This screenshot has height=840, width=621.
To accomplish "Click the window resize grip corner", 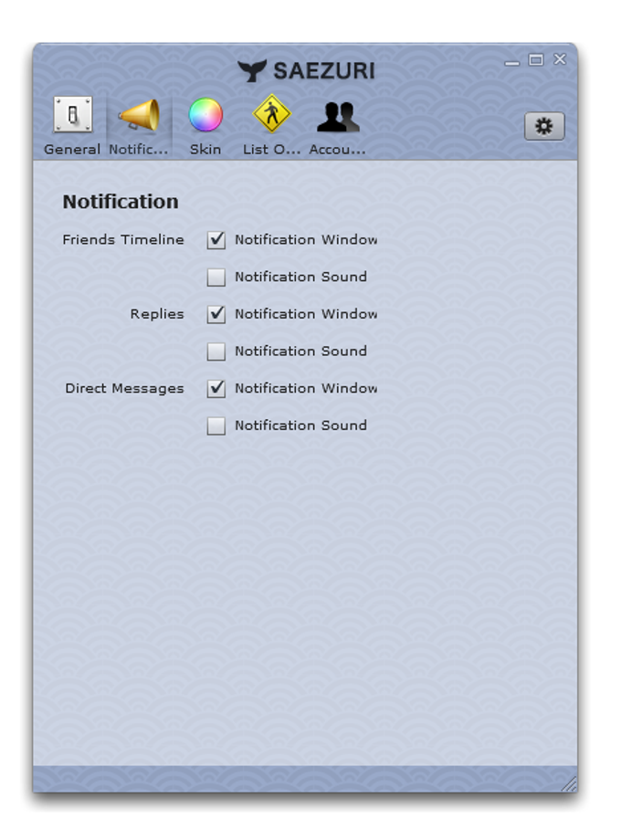I will coord(569,783).
